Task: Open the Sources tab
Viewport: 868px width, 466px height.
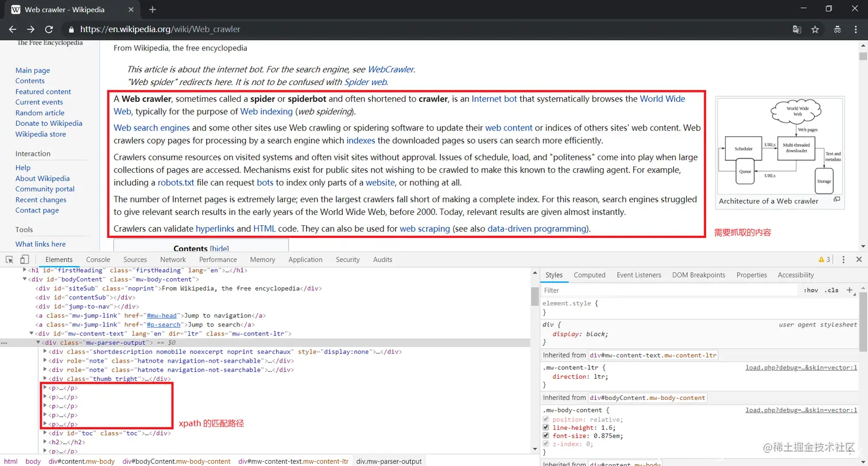Action: (135, 260)
